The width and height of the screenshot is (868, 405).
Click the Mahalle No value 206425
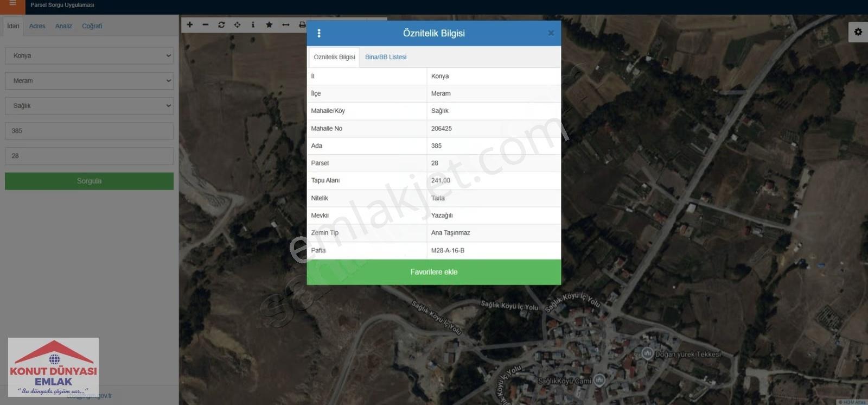pyautogui.click(x=442, y=129)
